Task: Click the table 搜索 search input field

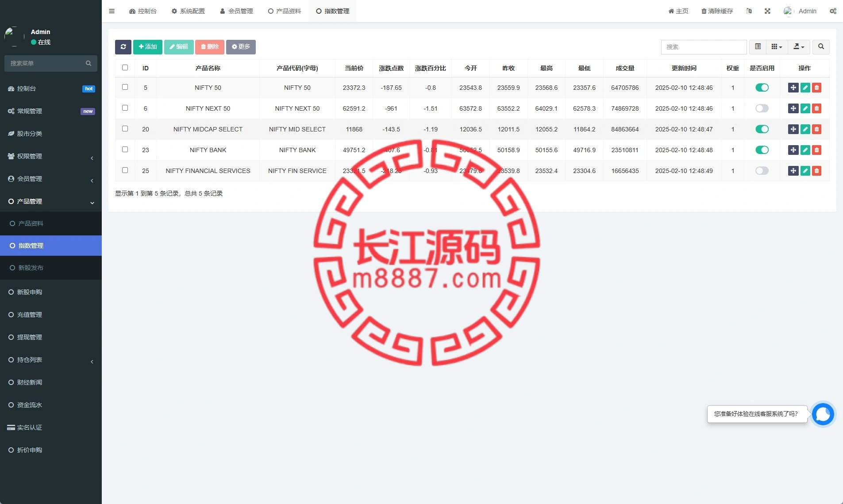Action: click(704, 47)
